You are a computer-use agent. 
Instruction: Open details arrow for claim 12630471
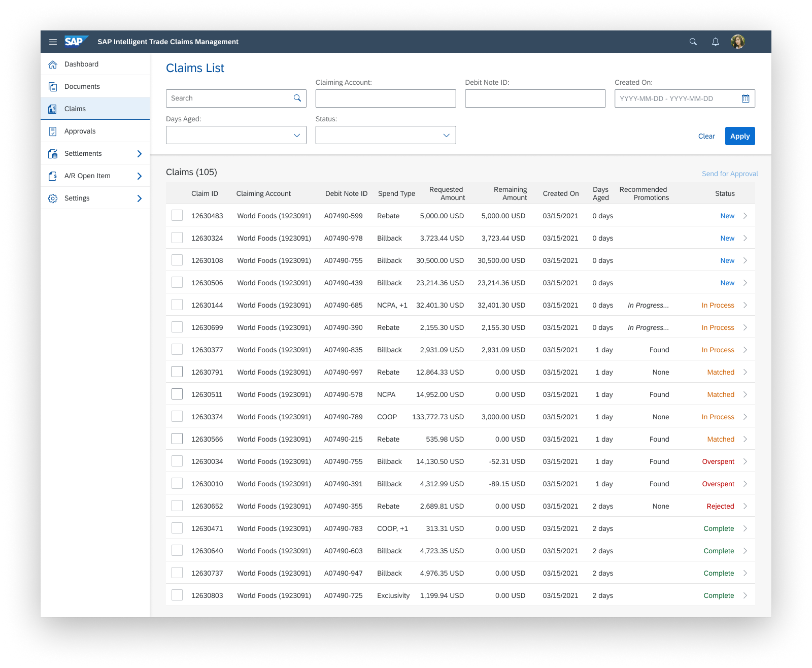click(745, 528)
